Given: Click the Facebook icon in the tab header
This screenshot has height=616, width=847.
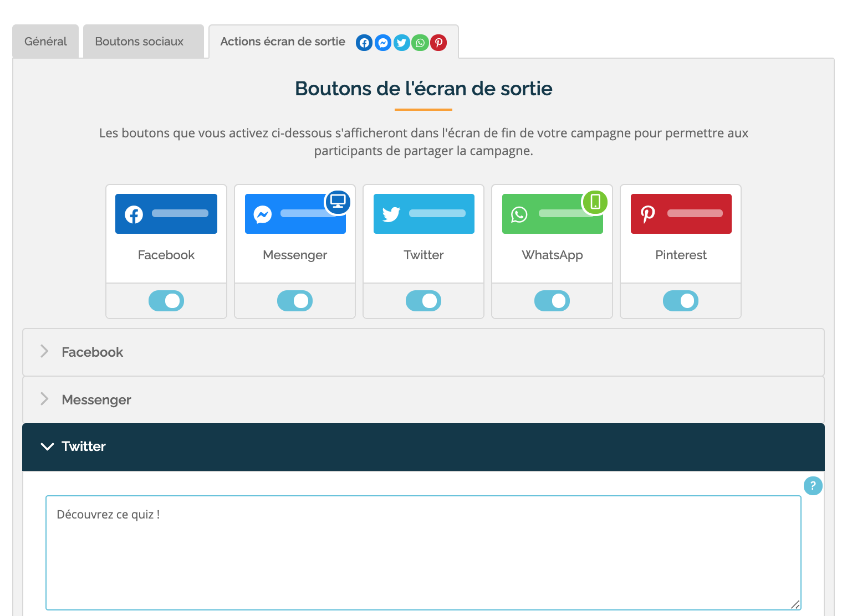Looking at the screenshot, I should tap(364, 43).
